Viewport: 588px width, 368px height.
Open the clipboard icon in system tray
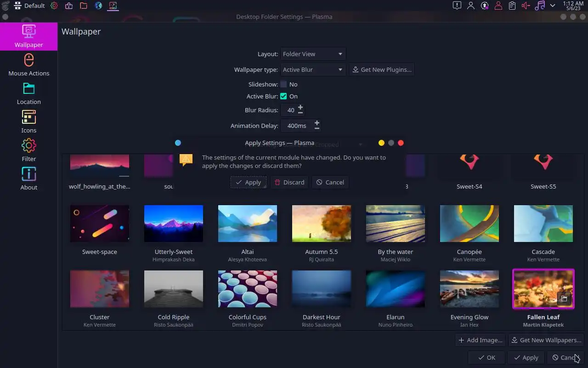512,6
